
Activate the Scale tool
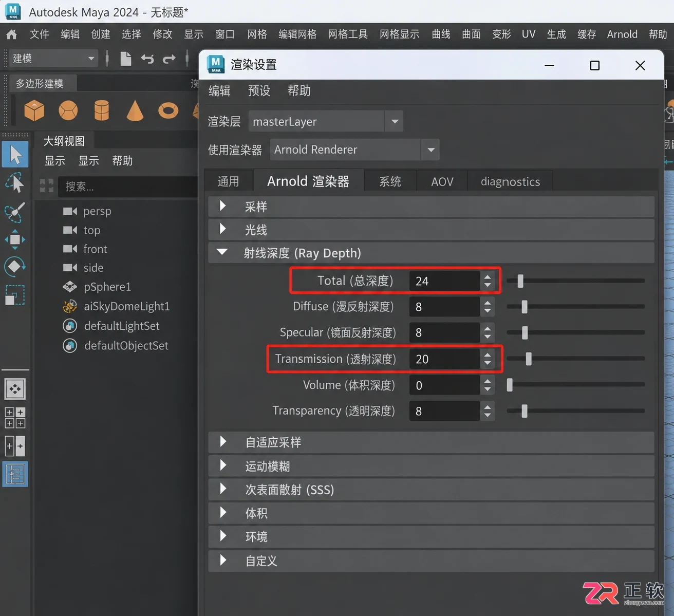coord(15,295)
